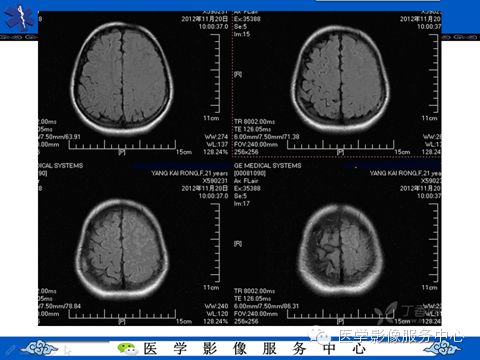The height and width of the screenshot is (360, 480).
Task: Click the 'Im:17' image number label
Action: click(x=242, y=203)
